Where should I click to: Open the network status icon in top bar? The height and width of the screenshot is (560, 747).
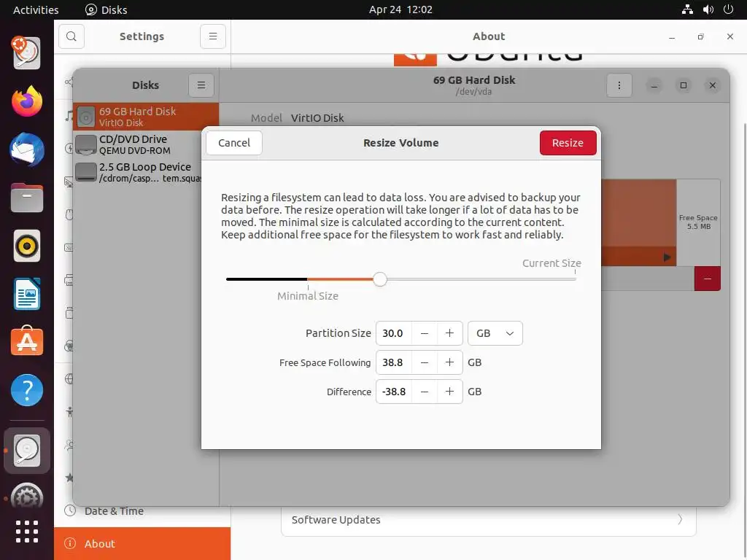[x=687, y=9]
